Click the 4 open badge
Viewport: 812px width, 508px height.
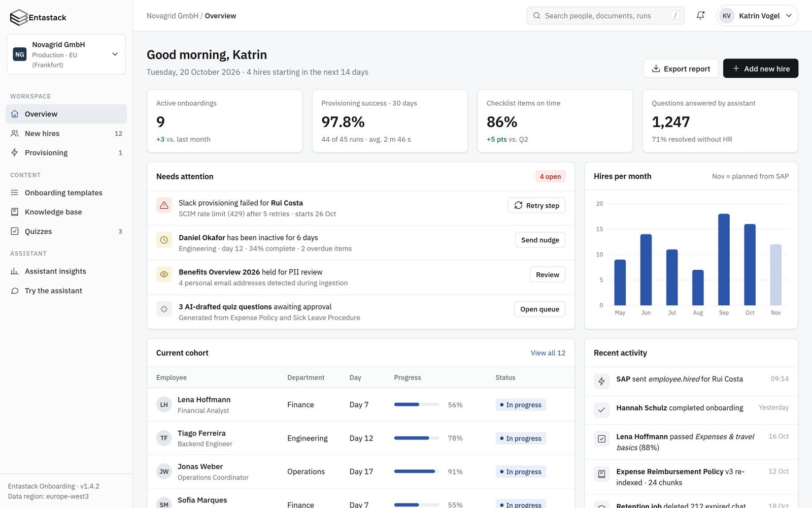pyautogui.click(x=550, y=176)
